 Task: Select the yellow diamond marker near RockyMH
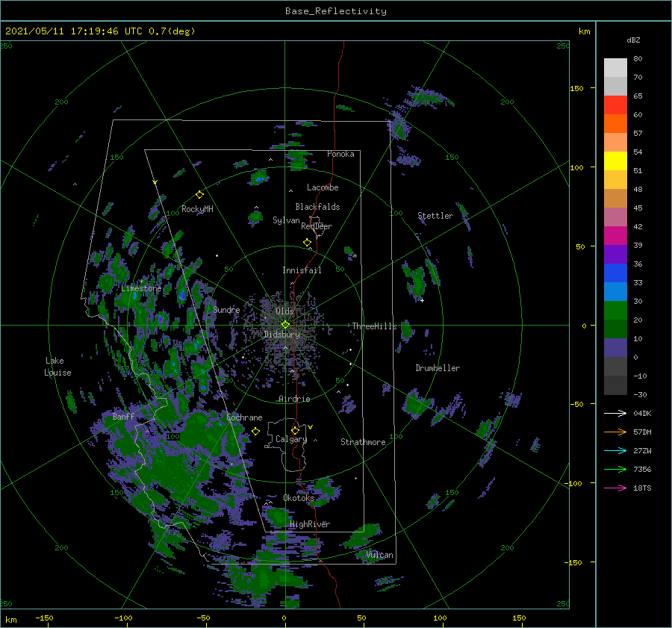click(199, 195)
